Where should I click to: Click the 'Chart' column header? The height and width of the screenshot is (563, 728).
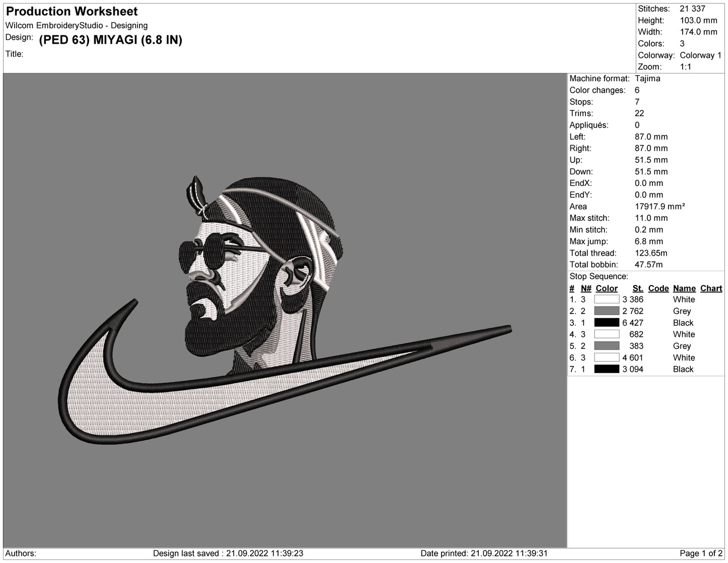(711, 288)
